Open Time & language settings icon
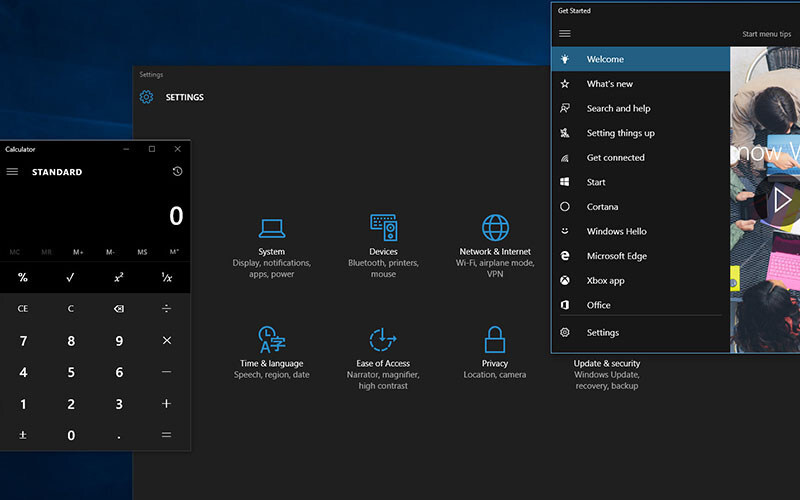This screenshot has width=800, height=500. pyautogui.click(x=271, y=339)
